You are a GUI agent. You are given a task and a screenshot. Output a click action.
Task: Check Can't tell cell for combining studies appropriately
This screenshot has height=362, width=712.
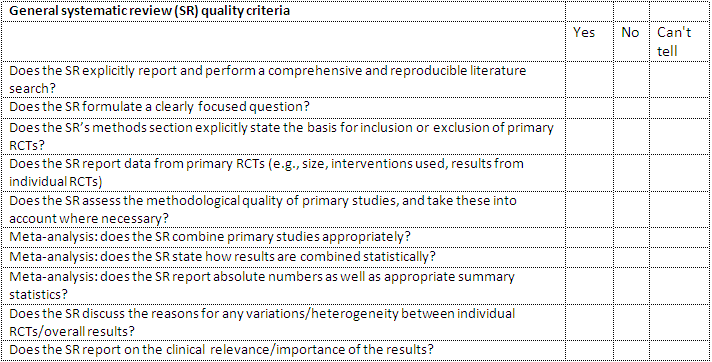click(680, 237)
